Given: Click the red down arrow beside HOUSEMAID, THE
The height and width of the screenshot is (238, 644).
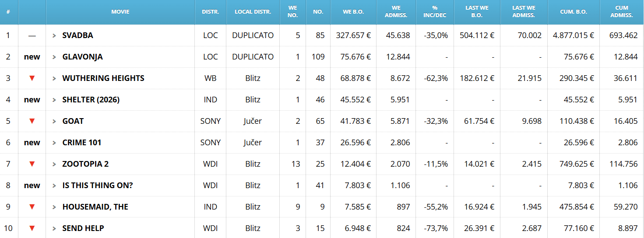Looking at the screenshot, I should tap(32, 207).
